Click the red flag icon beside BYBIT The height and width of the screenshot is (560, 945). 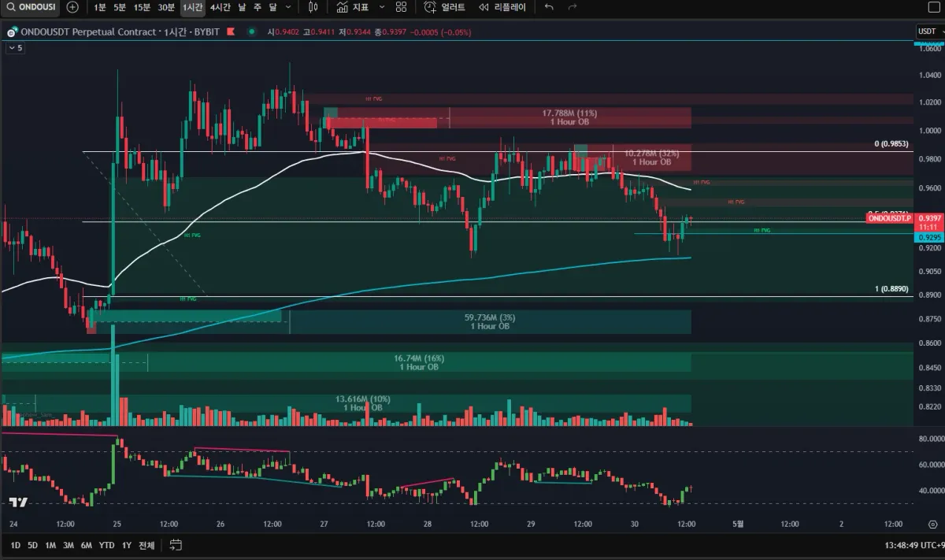click(x=231, y=32)
